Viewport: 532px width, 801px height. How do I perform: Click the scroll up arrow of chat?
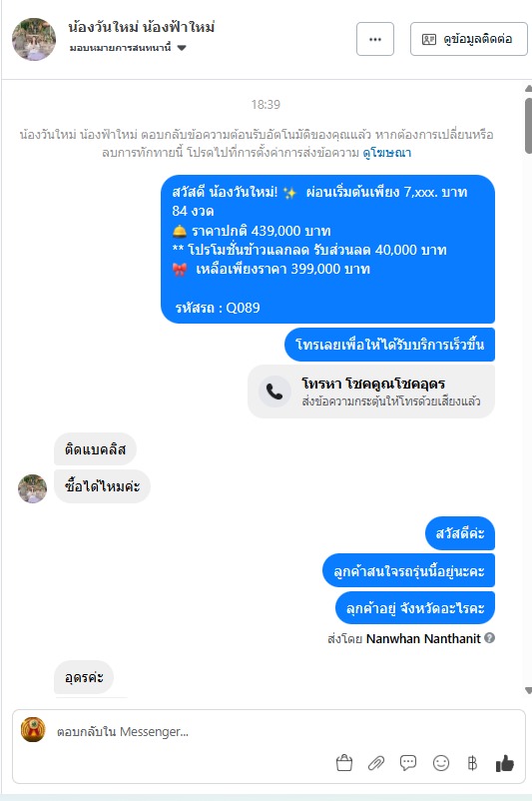tap(528, 88)
